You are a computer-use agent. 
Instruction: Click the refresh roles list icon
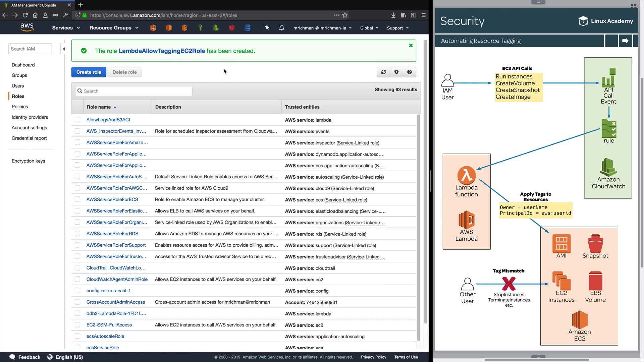tap(383, 72)
